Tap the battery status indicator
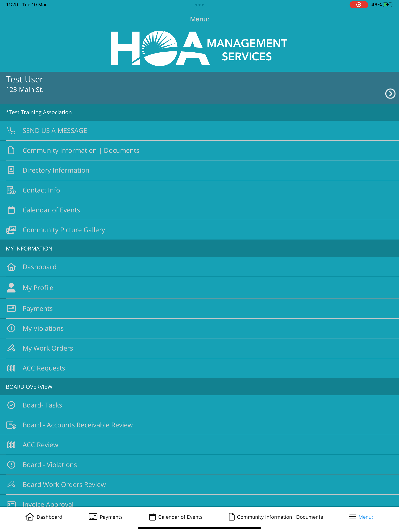The image size is (399, 532). coord(382,4)
